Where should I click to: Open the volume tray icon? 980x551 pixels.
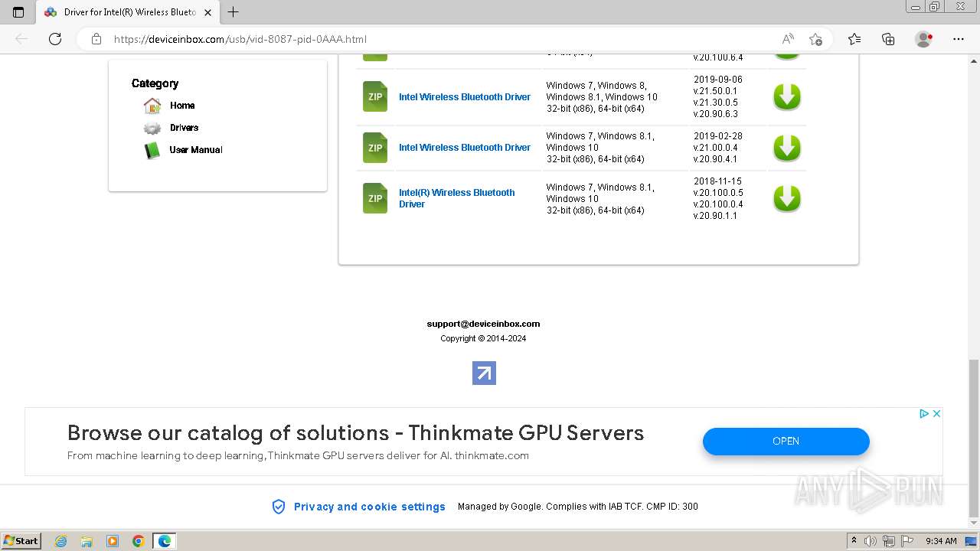pyautogui.click(x=871, y=541)
